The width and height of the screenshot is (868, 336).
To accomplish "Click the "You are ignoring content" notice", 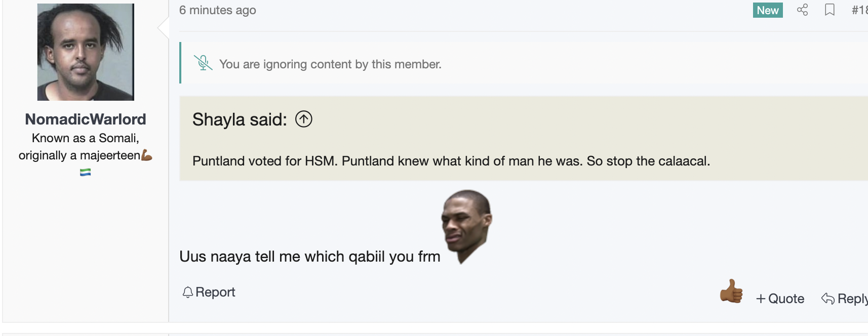I will [330, 64].
